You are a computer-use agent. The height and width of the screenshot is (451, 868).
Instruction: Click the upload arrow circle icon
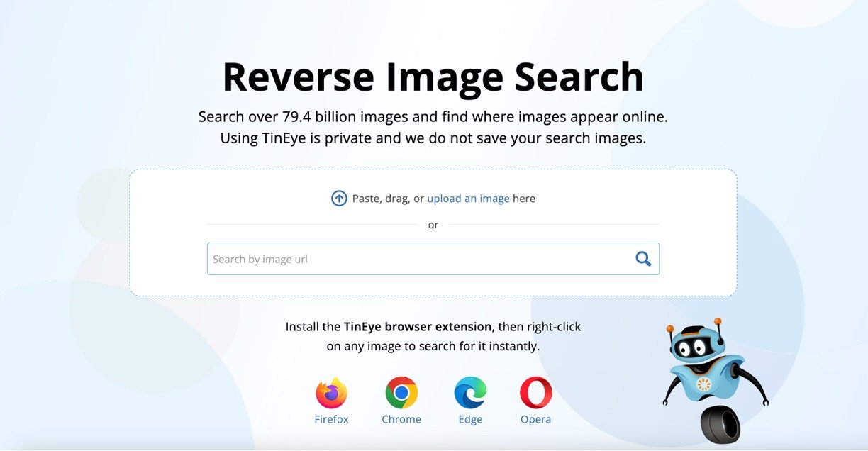click(x=339, y=199)
